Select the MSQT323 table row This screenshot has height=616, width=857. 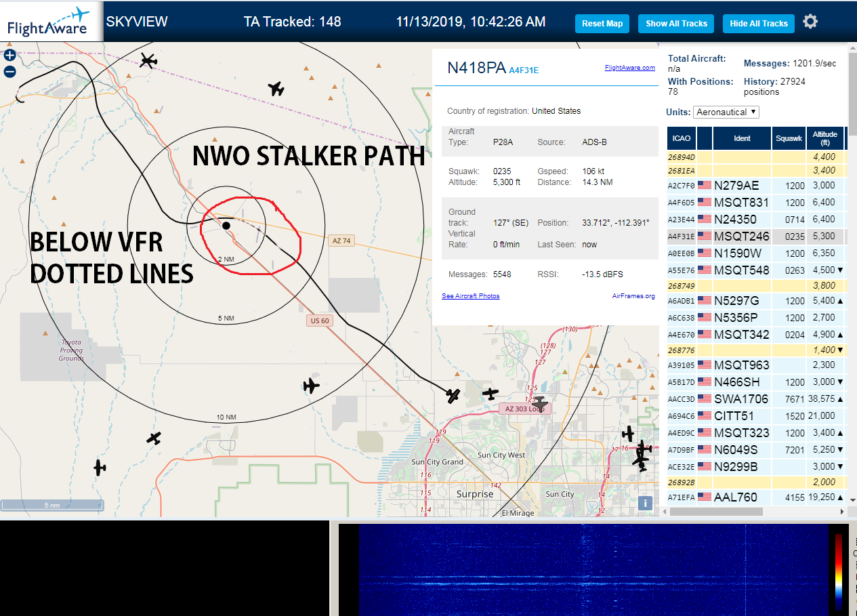point(755,432)
